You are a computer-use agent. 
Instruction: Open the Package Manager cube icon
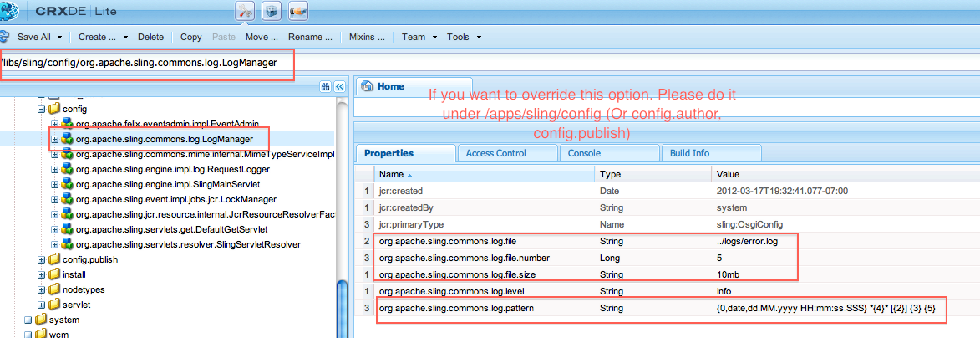click(271, 11)
